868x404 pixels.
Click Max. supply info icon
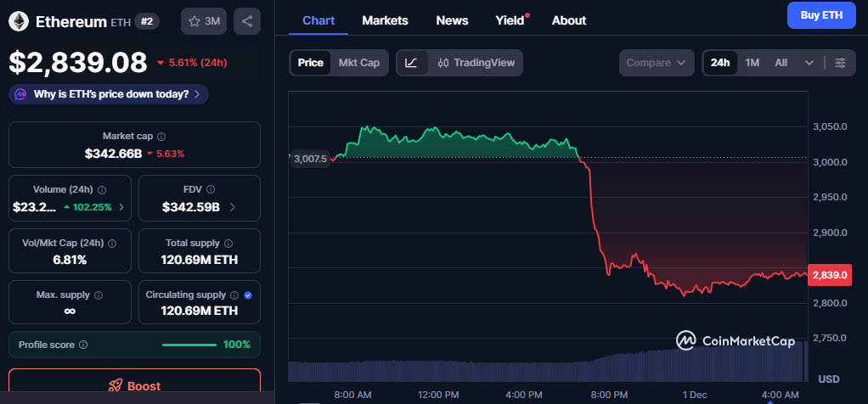[x=99, y=295]
